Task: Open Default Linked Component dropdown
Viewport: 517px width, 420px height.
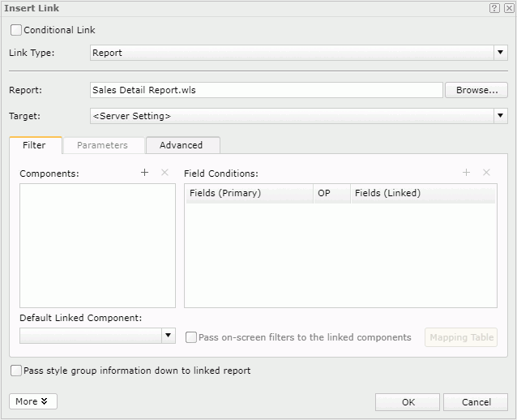Action: 168,336
